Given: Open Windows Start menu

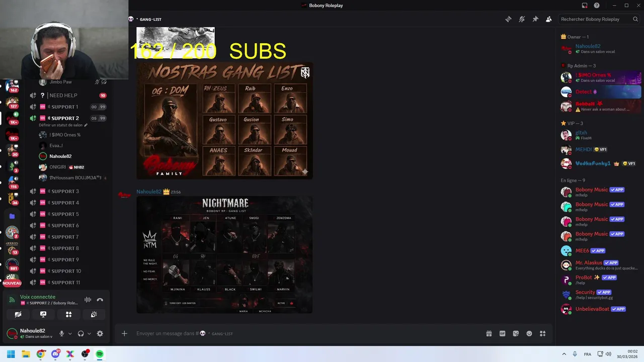Looking at the screenshot, I should point(11,354).
